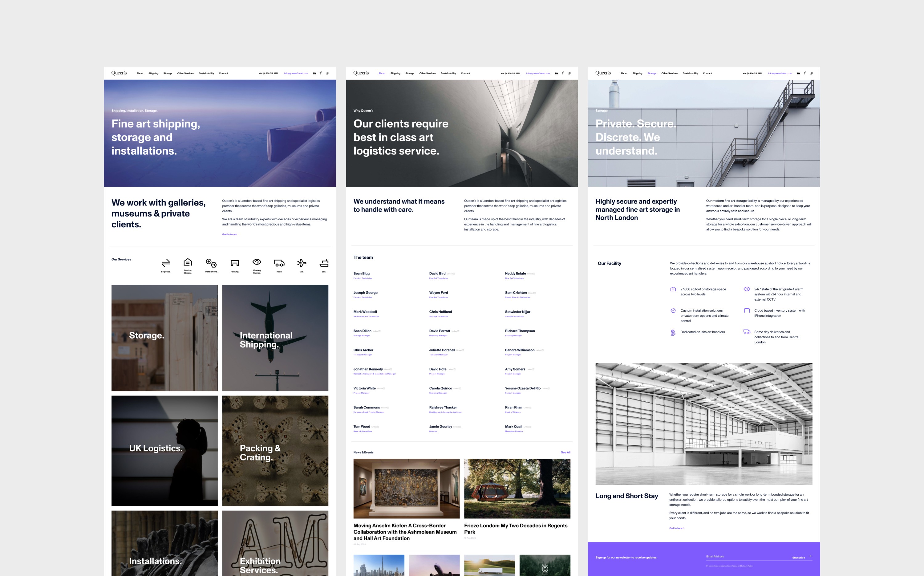Click Contact in right page navigation

707,74
